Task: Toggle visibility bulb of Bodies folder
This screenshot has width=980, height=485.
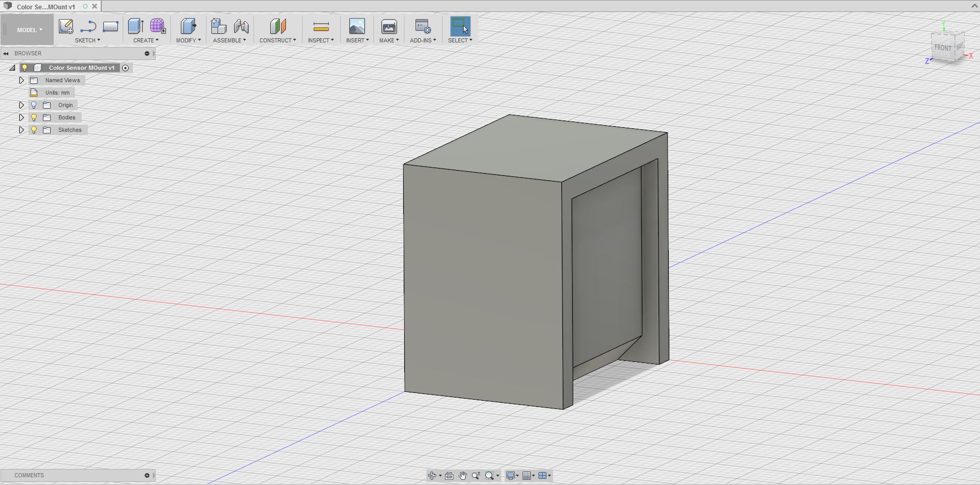Action: pyautogui.click(x=34, y=117)
